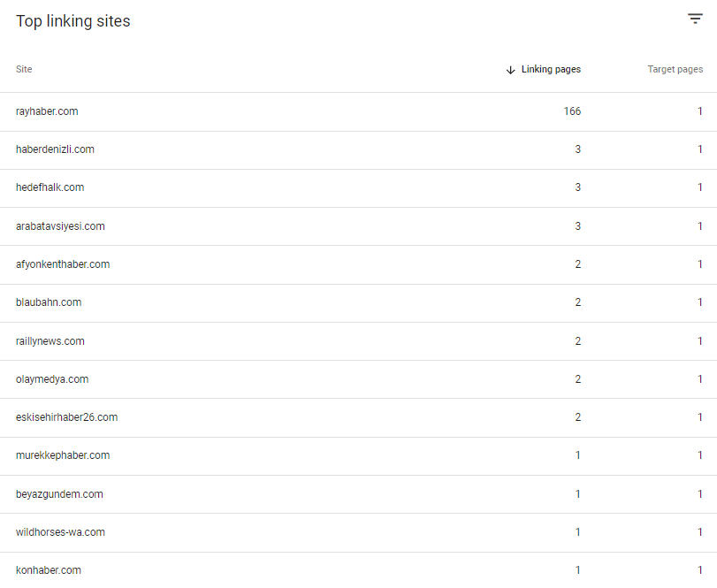Select the olaymedya.com row

coord(359,379)
